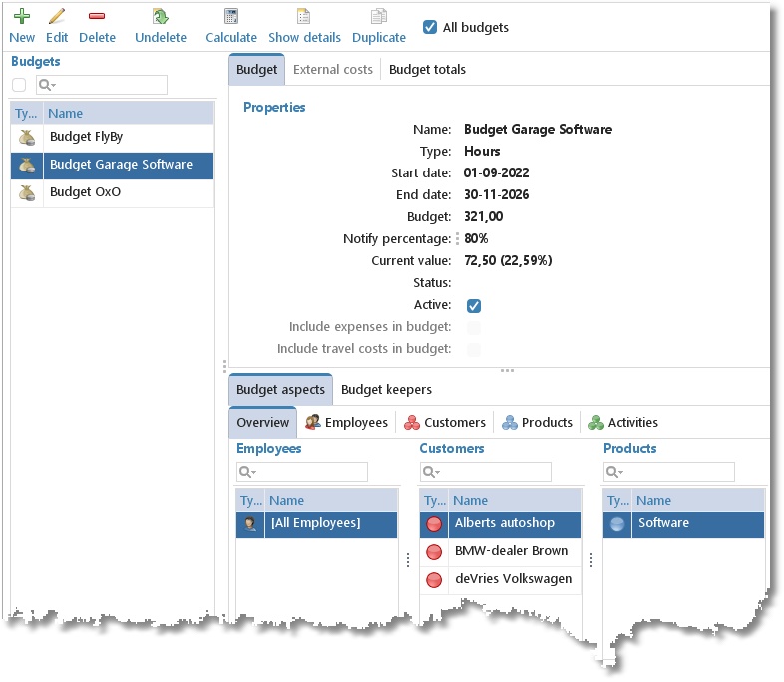Uncheck the Active checkbox
The height and width of the screenshot is (682, 784).
[474, 306]
